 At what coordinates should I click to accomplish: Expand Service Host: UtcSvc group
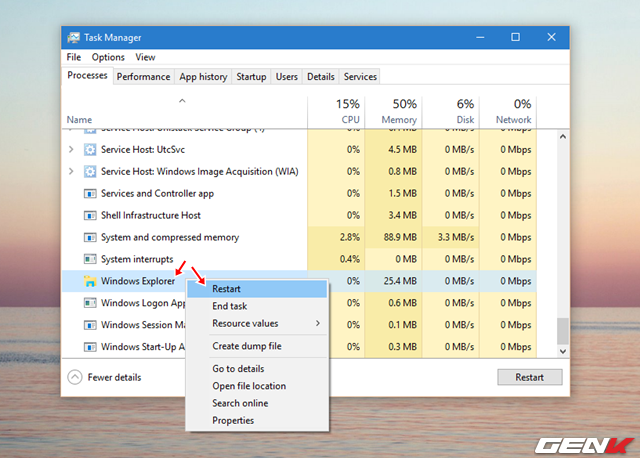pyautogui.click(x=71, y=149)
